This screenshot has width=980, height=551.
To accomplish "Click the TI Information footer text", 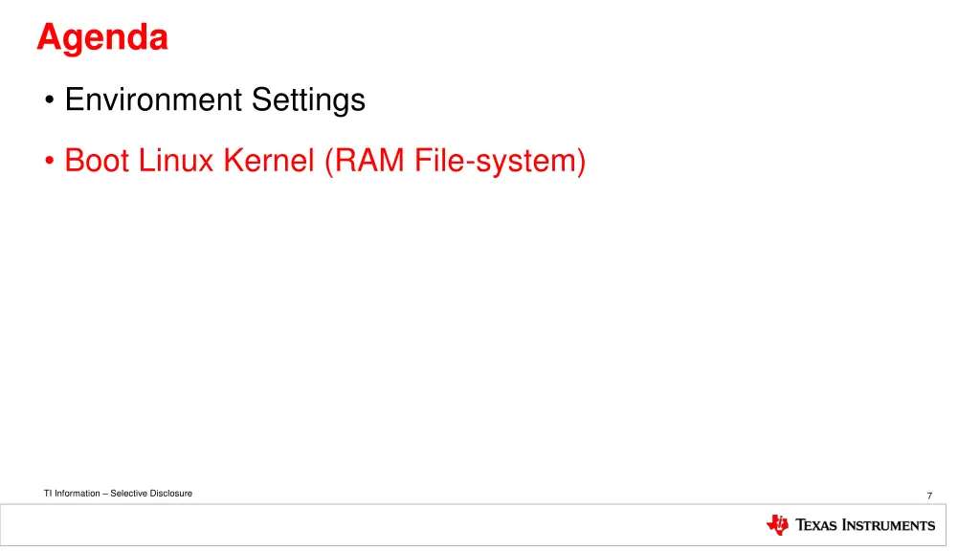I will pos(118,493).
